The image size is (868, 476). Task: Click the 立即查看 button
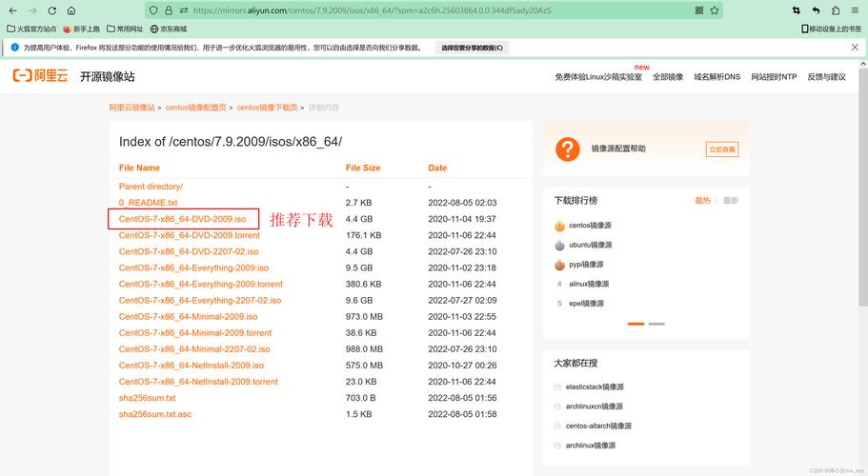coord(722,149)
